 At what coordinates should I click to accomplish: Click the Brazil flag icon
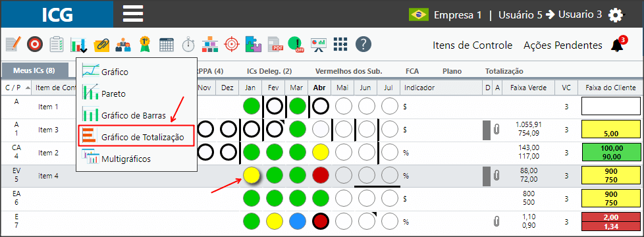pos(419,14)
